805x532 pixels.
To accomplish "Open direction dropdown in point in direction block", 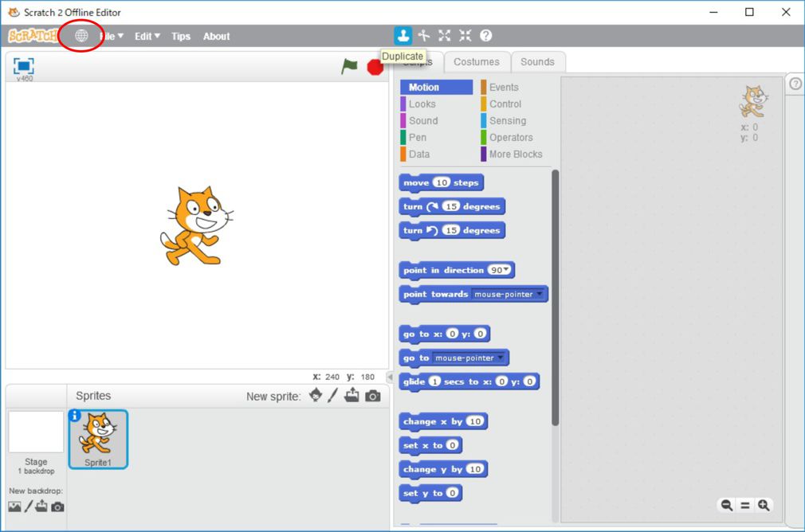I will pyautogui.click(x=507, y=270).
